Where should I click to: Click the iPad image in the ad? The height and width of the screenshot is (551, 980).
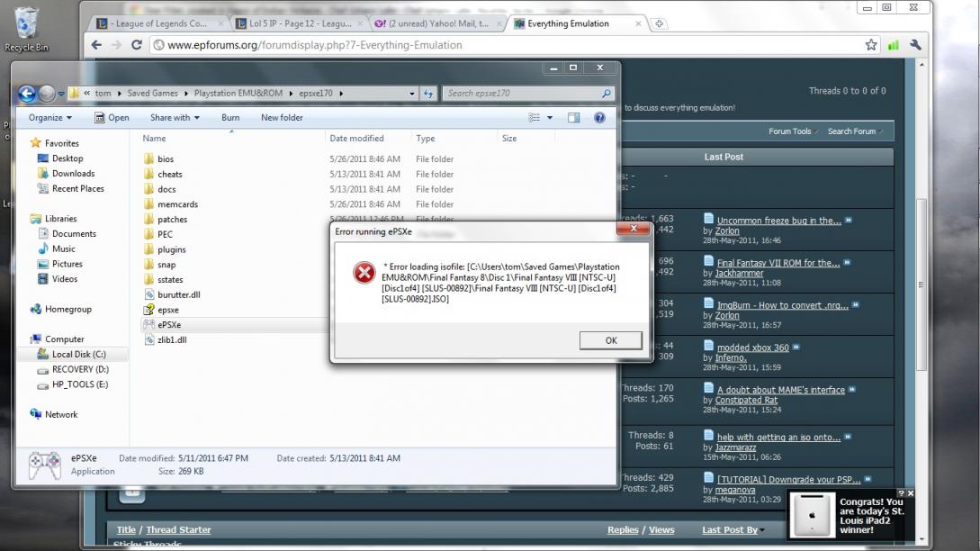pos(812,515)
